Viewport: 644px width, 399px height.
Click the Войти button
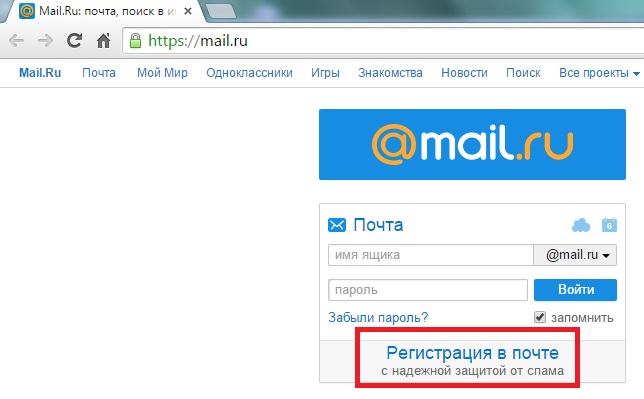point(575,290)
